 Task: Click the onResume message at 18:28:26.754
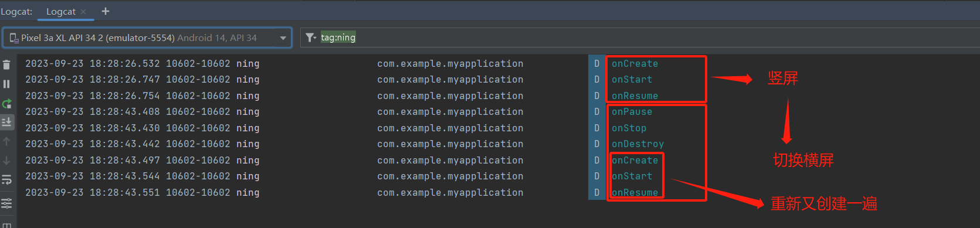click(x=635, y=96)
